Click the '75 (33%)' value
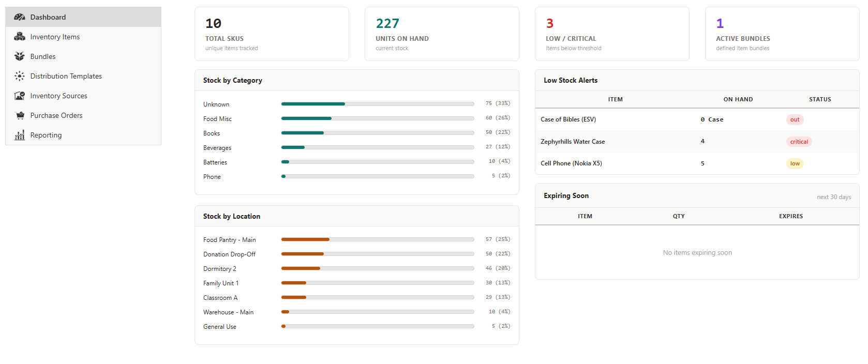This screenshot has width=868, height=364. 498,103
